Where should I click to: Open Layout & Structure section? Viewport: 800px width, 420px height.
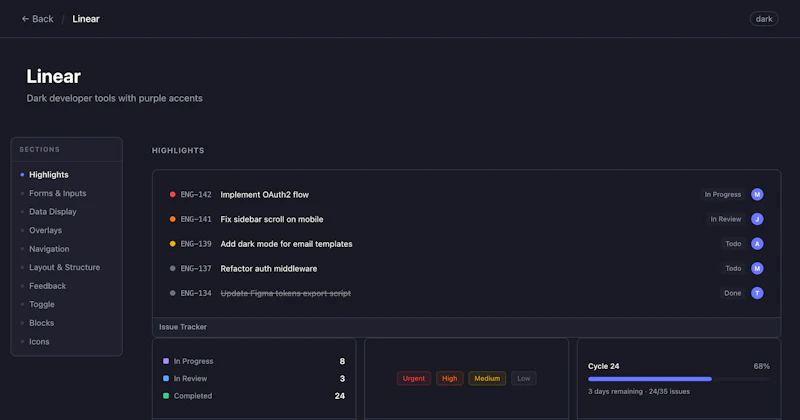(x=64, y=267)
